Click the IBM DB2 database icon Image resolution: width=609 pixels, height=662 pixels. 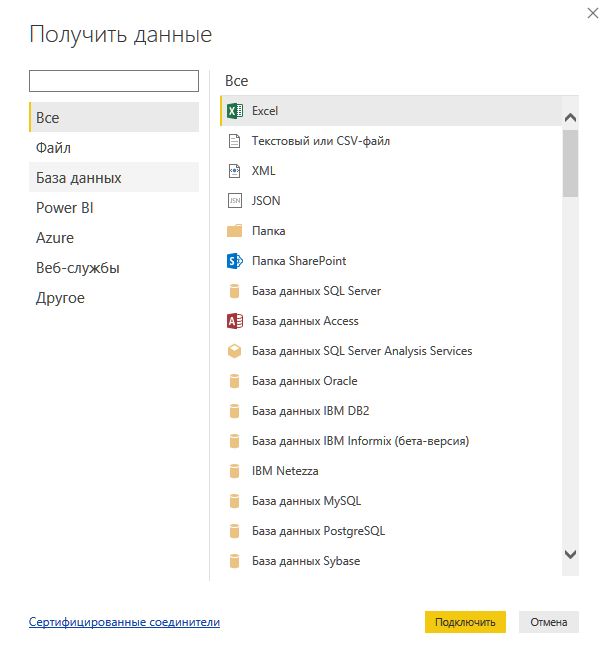click(234, 411)
